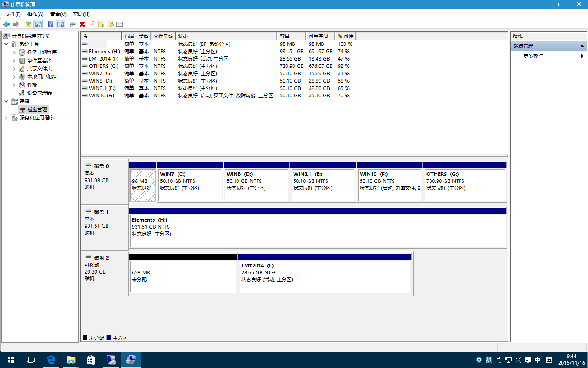This screenshot has height=368, width=588.
Task: Collapse the 存储 tree node
Action: tap(7, 101)
